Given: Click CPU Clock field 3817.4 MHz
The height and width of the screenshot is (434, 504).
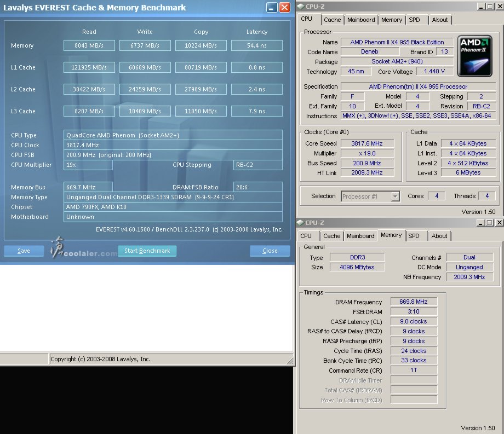Looking at the screenshot, I should point(173,145).
